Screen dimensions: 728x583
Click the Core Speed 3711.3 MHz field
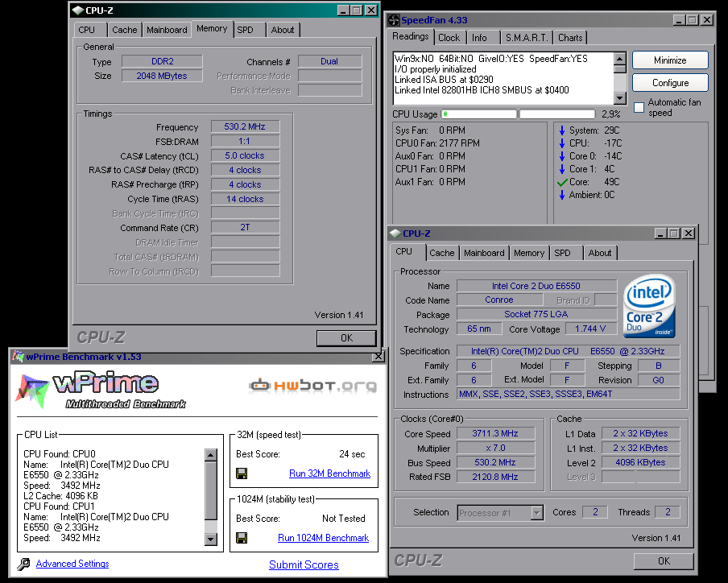click(x=495, y=433)
